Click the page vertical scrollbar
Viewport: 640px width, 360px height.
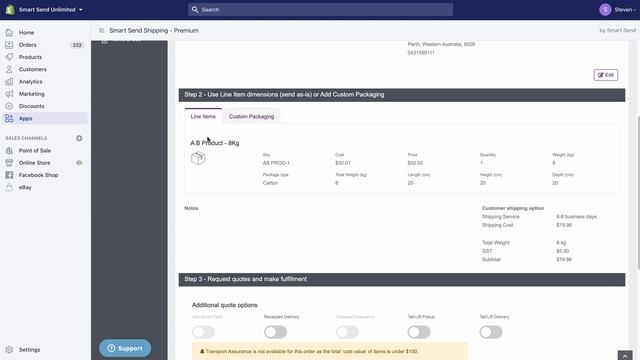[x=638, y=193]
